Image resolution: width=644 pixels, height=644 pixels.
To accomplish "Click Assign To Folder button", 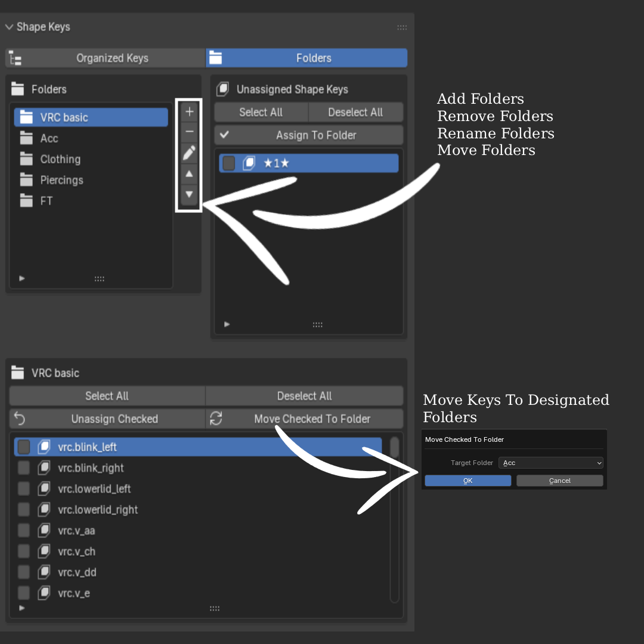I will coord(308,135).
